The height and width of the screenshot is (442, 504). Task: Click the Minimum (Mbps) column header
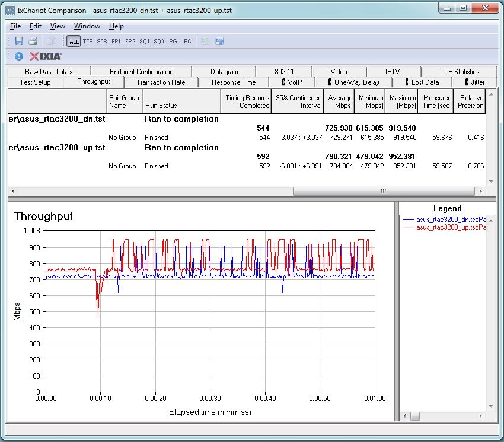click(x=369, y=101)
